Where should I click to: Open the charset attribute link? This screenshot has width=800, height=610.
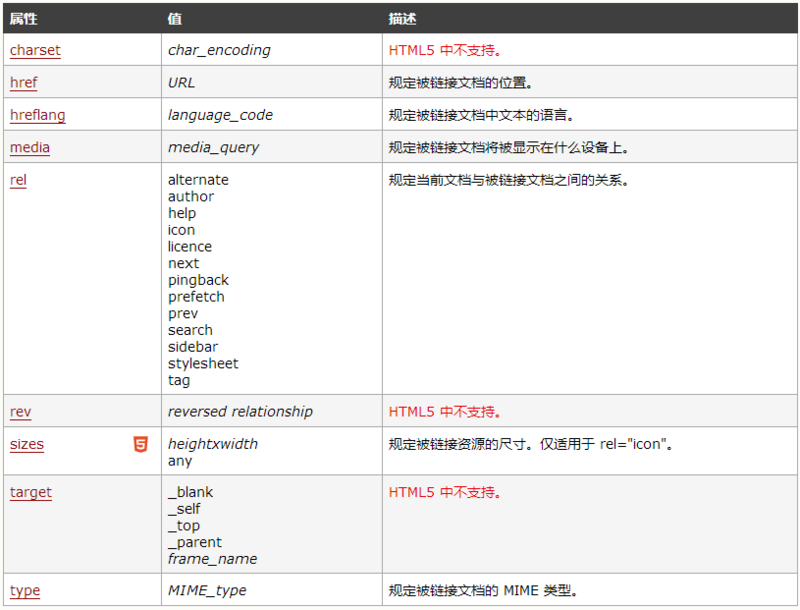click(35, 50)
